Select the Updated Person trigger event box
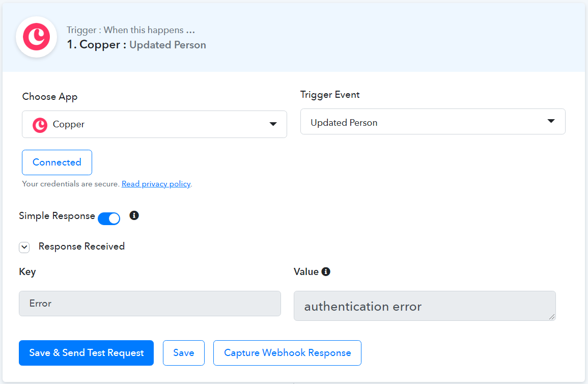This screenshot has height=384, width=588. click(x=433, y=122)
